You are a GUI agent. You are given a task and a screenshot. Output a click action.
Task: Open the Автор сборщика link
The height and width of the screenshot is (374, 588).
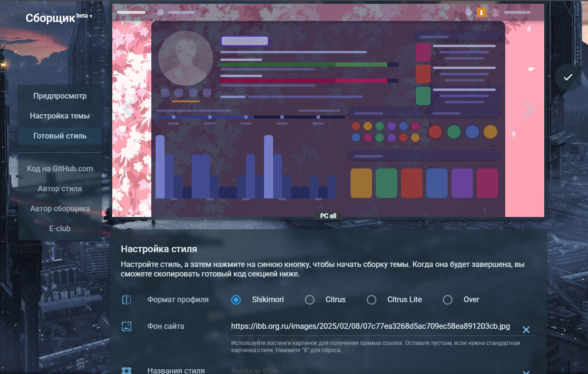coord(60,209)
